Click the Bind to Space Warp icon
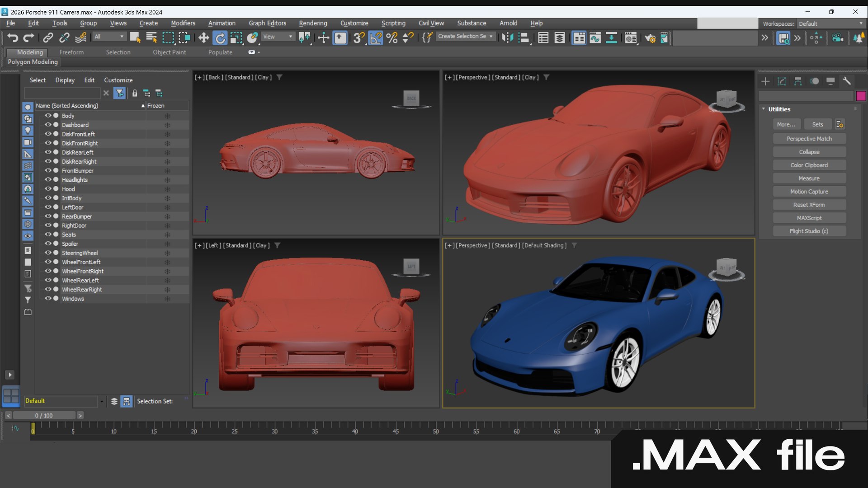This screenshot has width=868, height=488. 80,38
